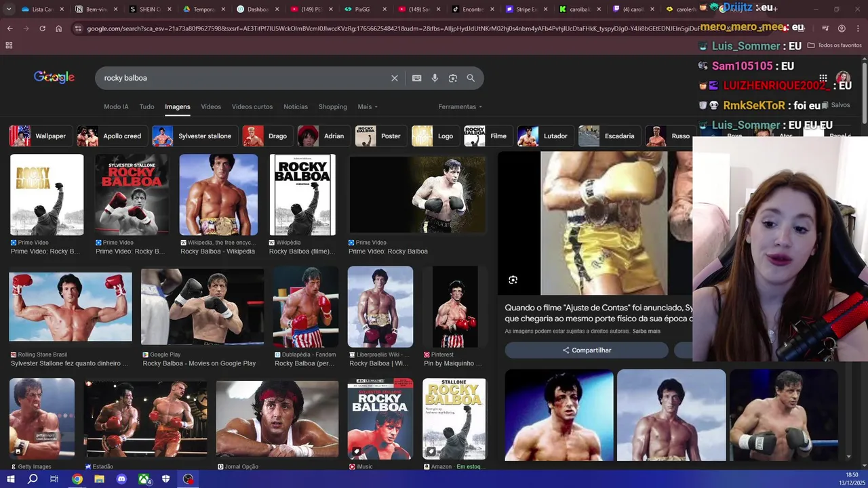Image resolution: width=868 pixels, height=488 pixels.
Task: Switch to the Modo IA tab
Action: point(116,106)
